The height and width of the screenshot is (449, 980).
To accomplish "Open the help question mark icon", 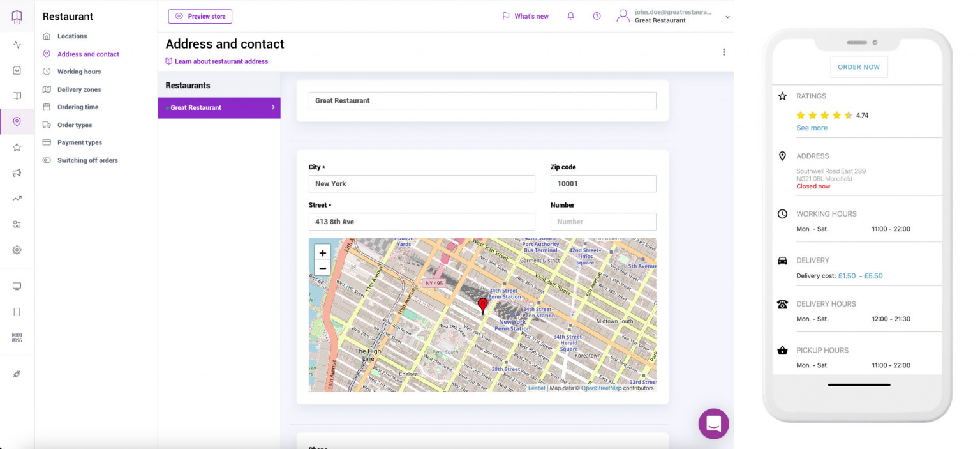I will pos(597,15).
